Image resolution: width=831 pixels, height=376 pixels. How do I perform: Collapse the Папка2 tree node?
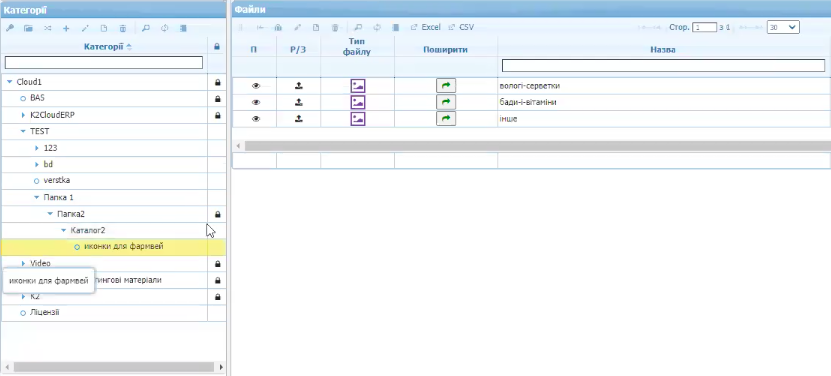[50, 214]
